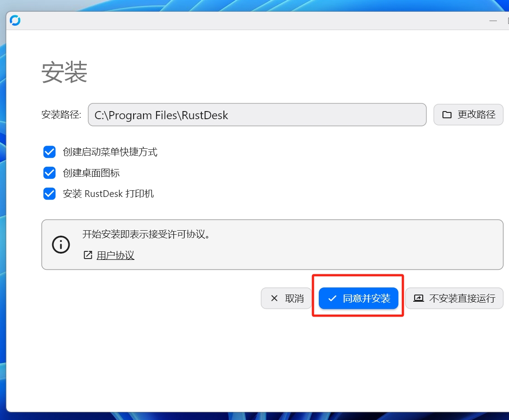
Task: Click the 安装 RustDesk 打印机 label text
Action: (x=108, y=194)
